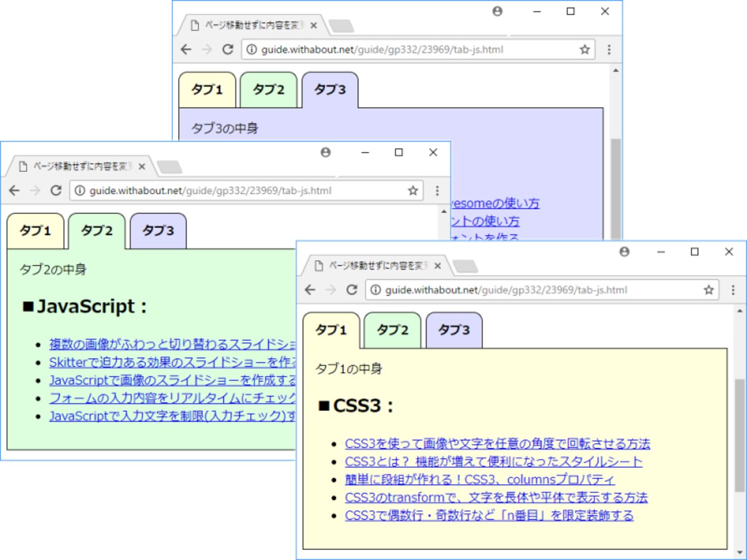This screenshot has width=747, height=560.
Task: Switch to タブ3 in the middle JavaScript window
Action: (x=158, y=231)
